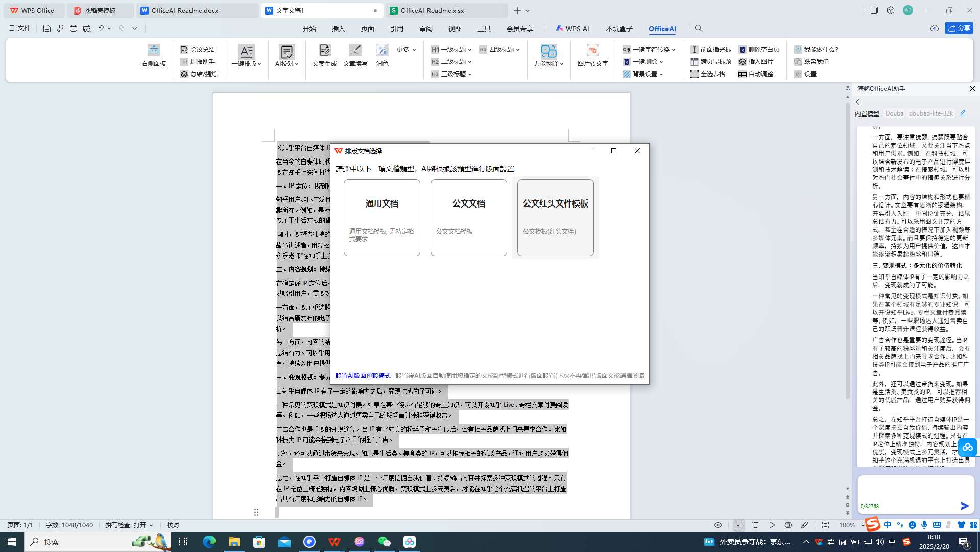
Task: Click the 文章续写 continue-writing icon
Action: [x=355, y=55]
